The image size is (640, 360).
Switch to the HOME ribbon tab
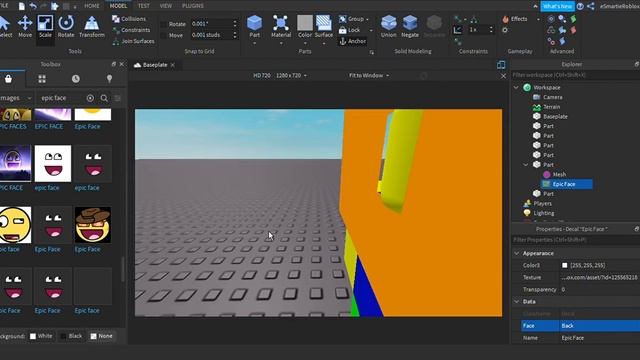(x=91, y=6)
